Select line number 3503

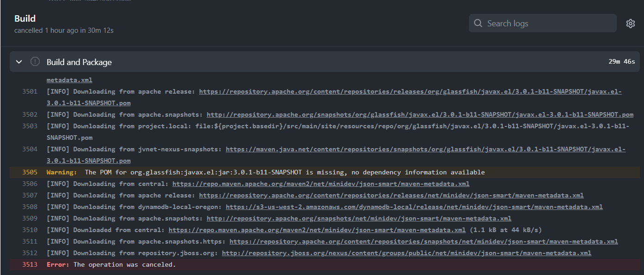[30, 126]
